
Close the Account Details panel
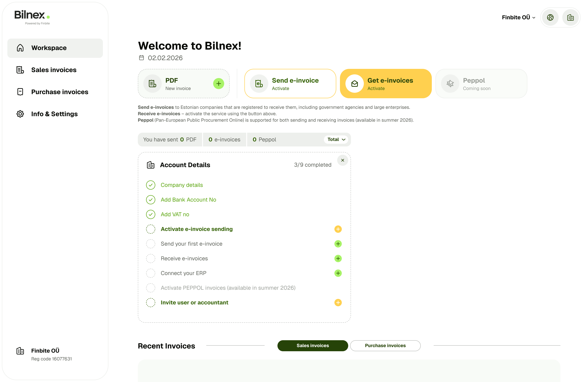pos(342,160)
